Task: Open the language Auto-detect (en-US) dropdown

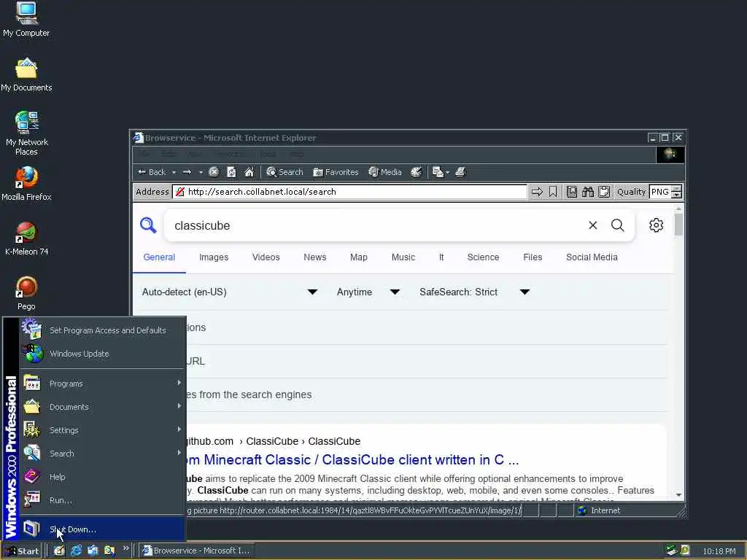Action: tap(229, 292)
